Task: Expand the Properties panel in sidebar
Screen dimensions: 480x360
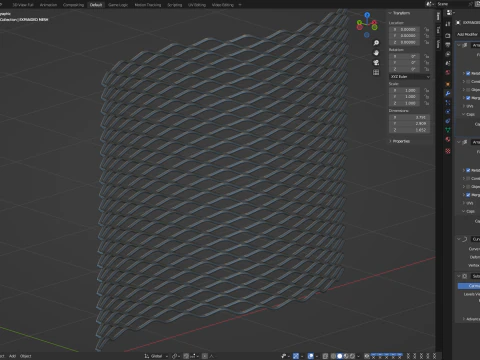Action: point(390,141)
